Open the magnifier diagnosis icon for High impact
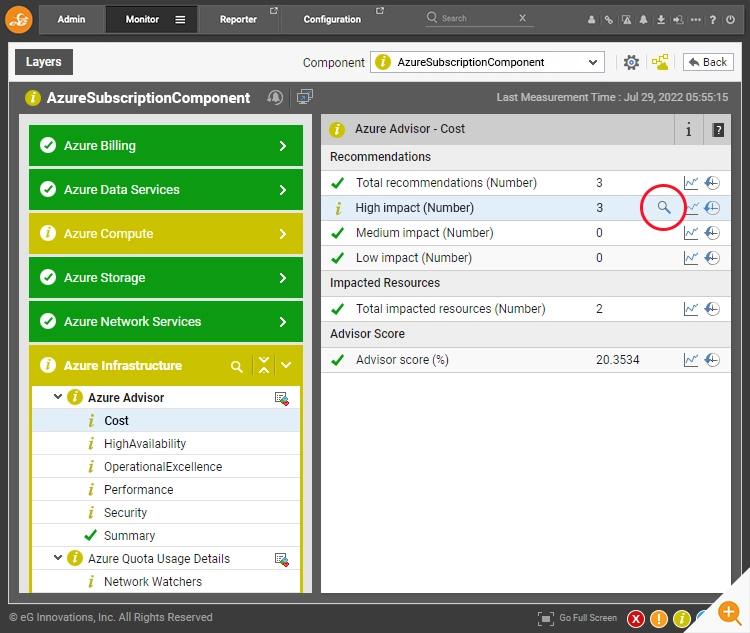This screenshot has width=750, height=633. pos(663,207)
